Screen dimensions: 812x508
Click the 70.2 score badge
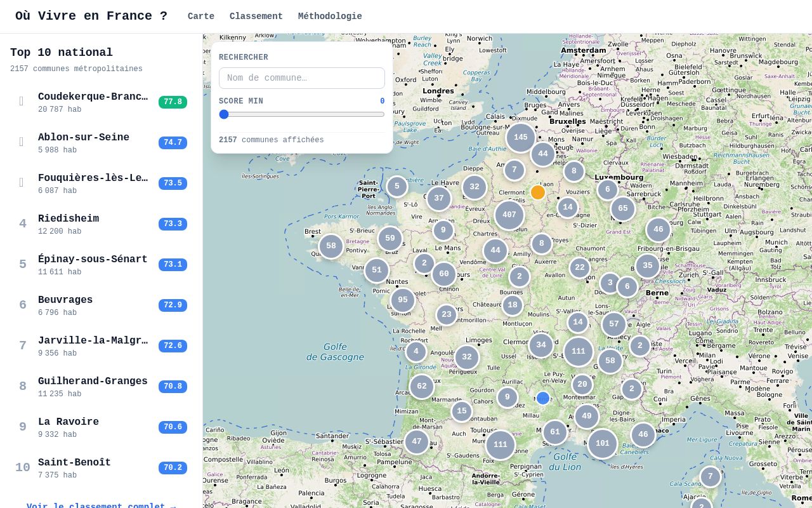(x=173, y=467)
